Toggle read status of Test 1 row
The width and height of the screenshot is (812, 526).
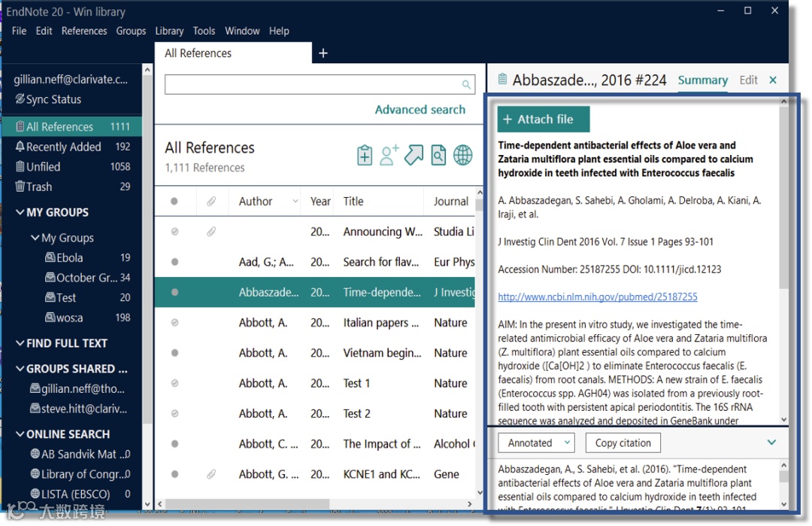click(175, 383)
